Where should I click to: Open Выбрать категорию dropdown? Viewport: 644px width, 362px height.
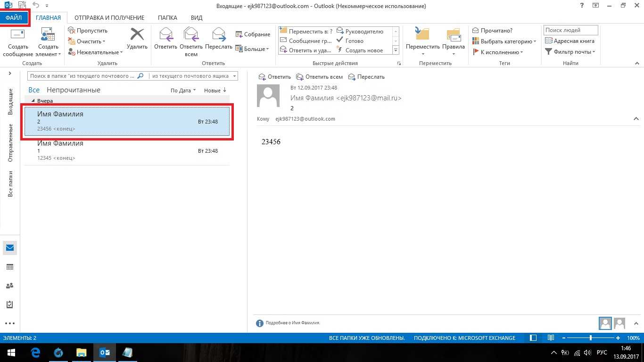pyautogui.click(x=504, y=41)
